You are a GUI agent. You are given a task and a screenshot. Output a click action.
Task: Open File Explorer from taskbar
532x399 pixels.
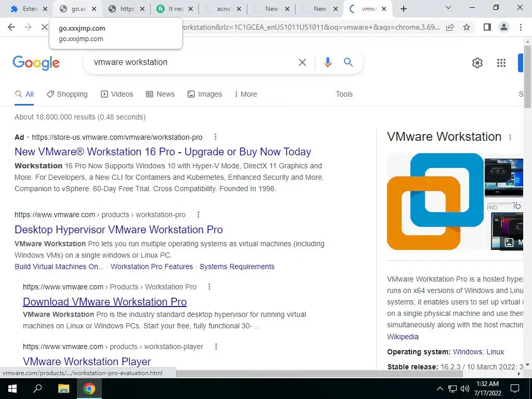click(63, 389)
